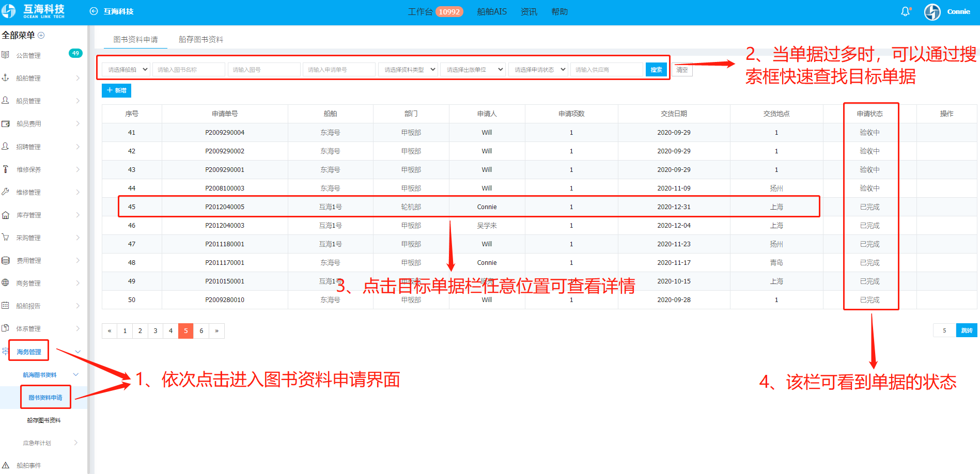This screenshot has height=474, width=980.
Task: Open row with 申请单号 P2009290004
Action: [x=539, y=133]
